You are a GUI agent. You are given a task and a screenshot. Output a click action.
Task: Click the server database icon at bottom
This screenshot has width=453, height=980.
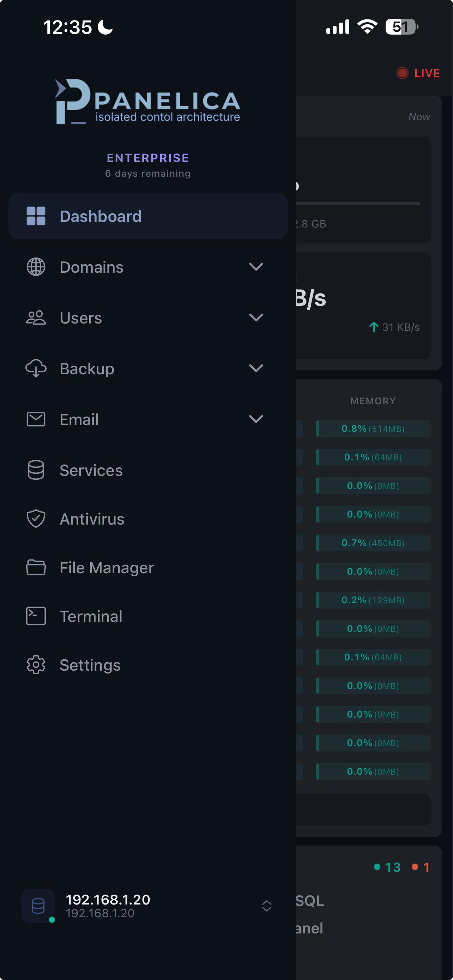tap(38, 906)
